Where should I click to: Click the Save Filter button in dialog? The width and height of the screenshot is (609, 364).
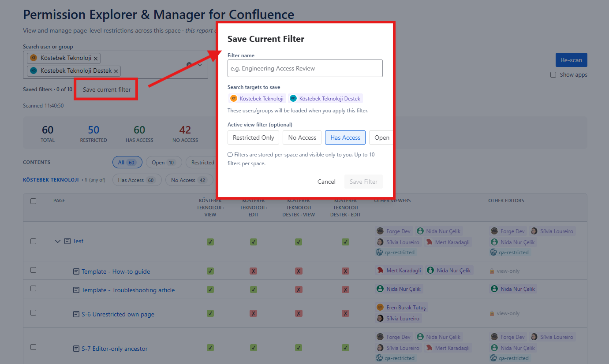pos(363,182)
